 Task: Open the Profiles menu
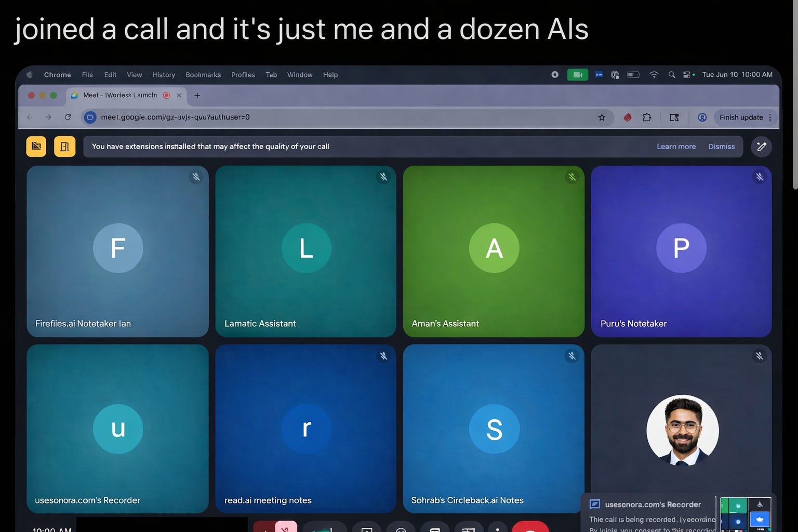tap(243, 75)
